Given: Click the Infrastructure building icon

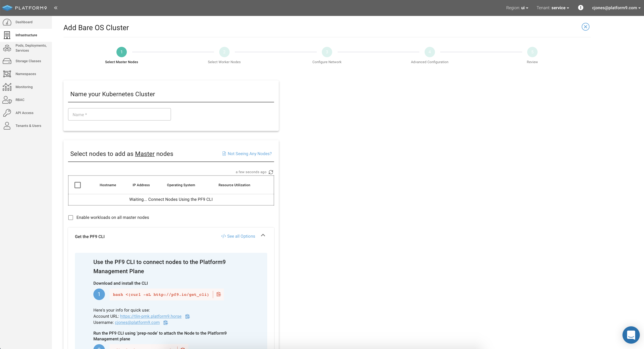Looking at the screenshot, I should point(7,35).
